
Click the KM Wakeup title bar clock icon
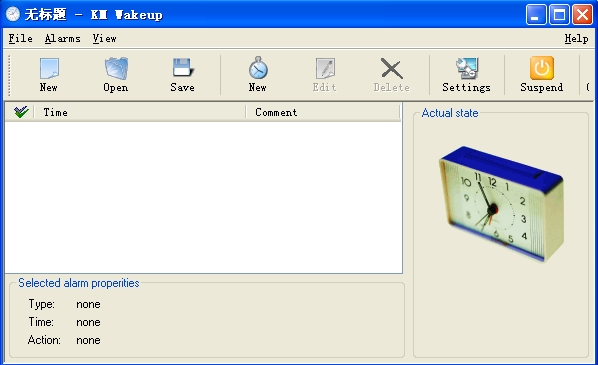(x=13, y=14)
